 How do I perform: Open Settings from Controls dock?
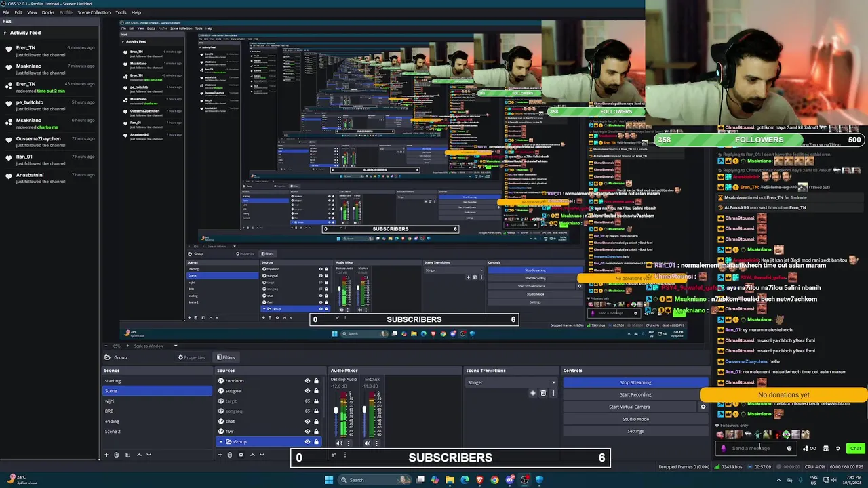coord(635,431)
